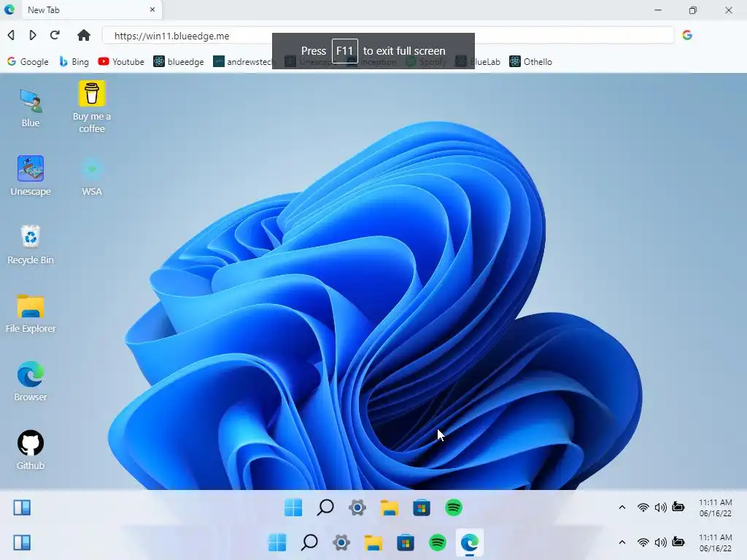Image resolution: width=747 pixels, height=560 pixels.
Task: Select Edge browser in outer taskbar
Action: (x=470, y=542)
